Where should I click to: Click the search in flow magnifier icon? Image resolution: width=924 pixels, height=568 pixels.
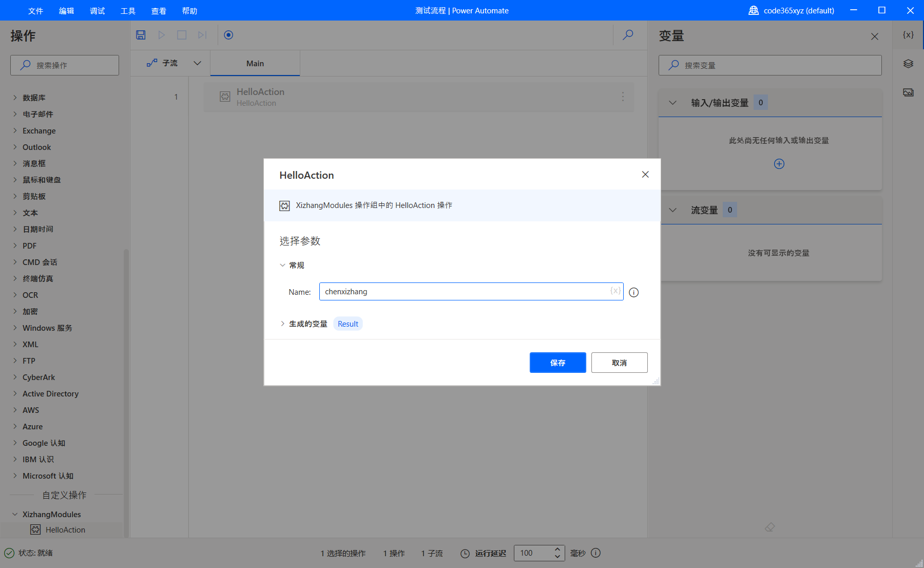pos(628,35)
